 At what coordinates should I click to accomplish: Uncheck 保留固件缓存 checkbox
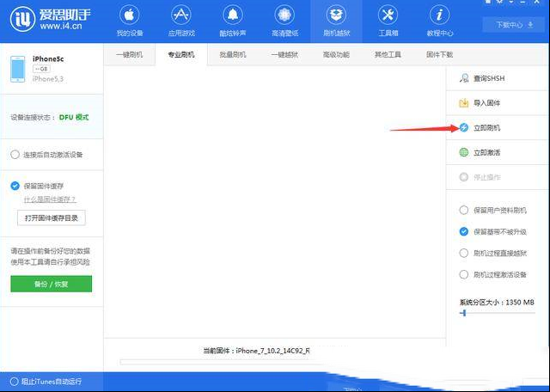[x=15, y=186]
